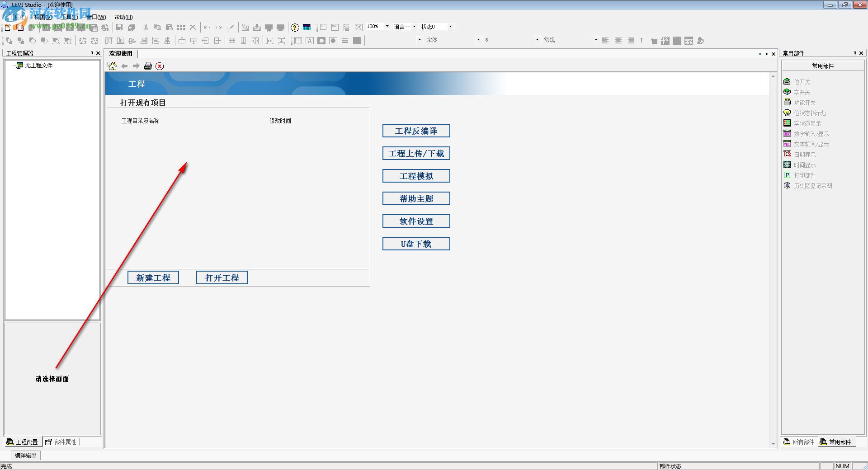
Task: Click the 打开工程 button
Action: 222,277
